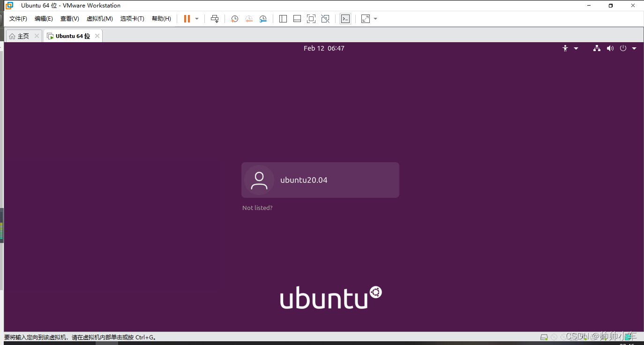Screen dimensions: 644x345
Task: Expand the accessibility menu arrow
Action: click(x=576, y=48)
